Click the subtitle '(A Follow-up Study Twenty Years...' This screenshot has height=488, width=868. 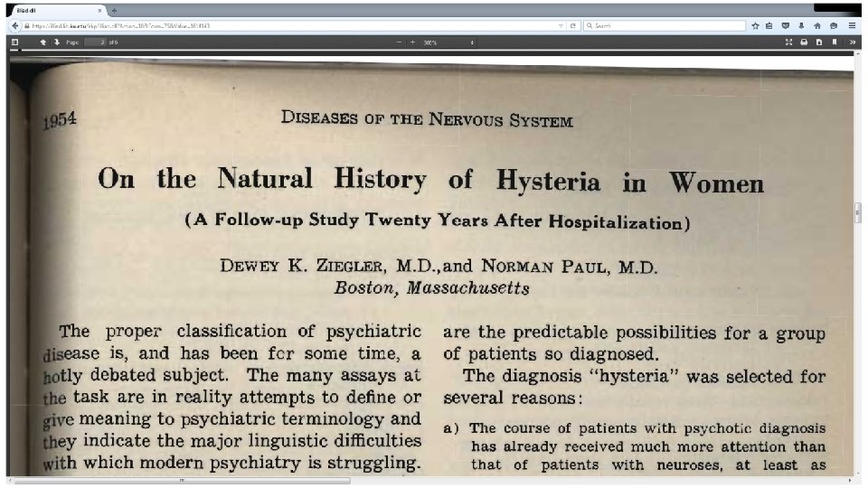[438, 221]
